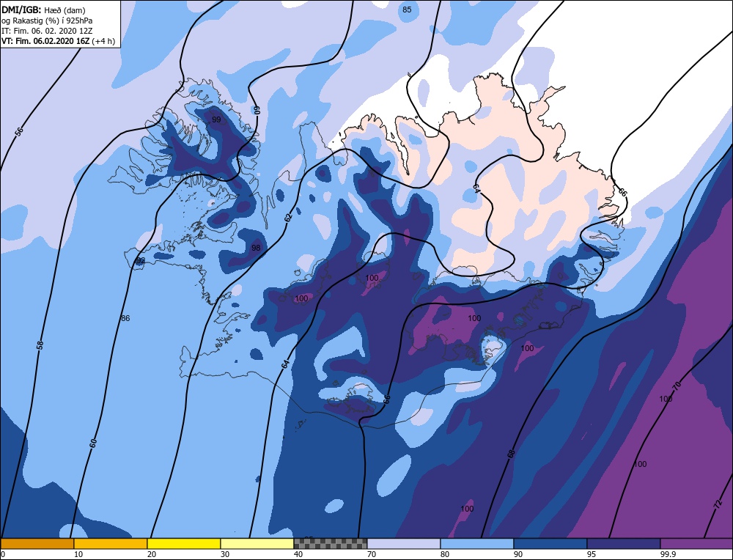The height and width of the screenshot is (560, 733).
Task: Click the lavender 70–80 legend swatch
Action: (x=404, y=543)
